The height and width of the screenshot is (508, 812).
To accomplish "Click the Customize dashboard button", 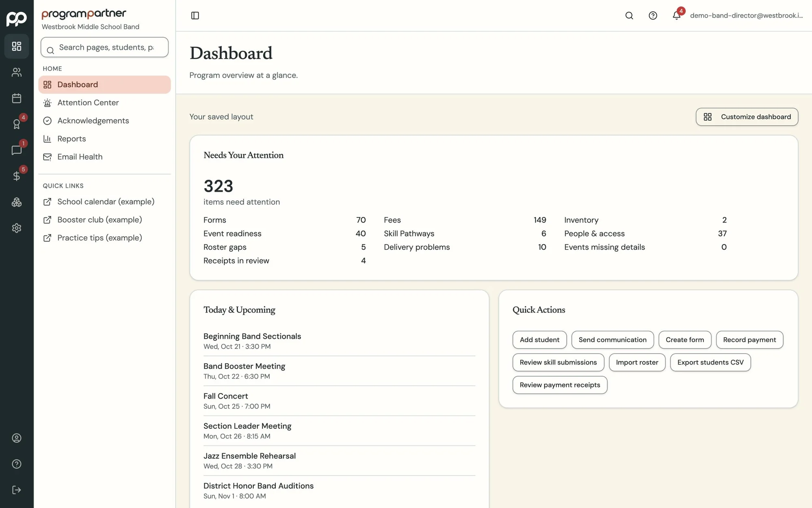I will [x=747, y=117].
